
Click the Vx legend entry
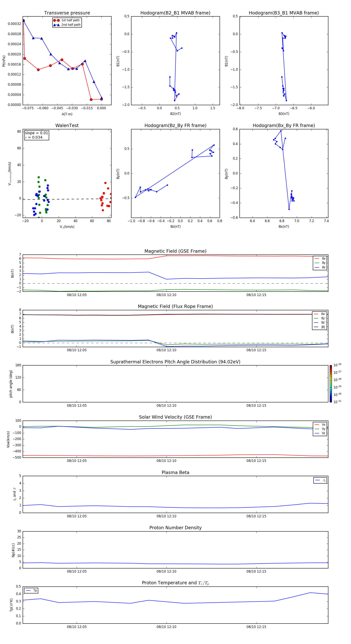click(320, 424)
